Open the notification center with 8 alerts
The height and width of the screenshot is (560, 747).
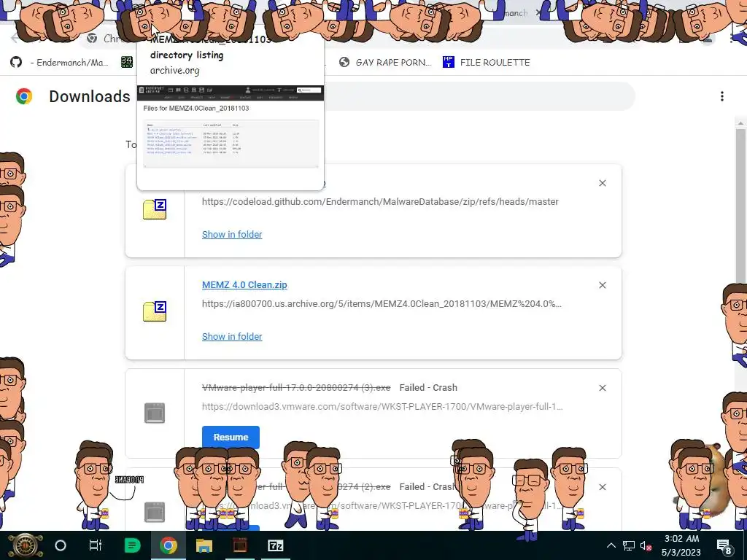(724, 546)
